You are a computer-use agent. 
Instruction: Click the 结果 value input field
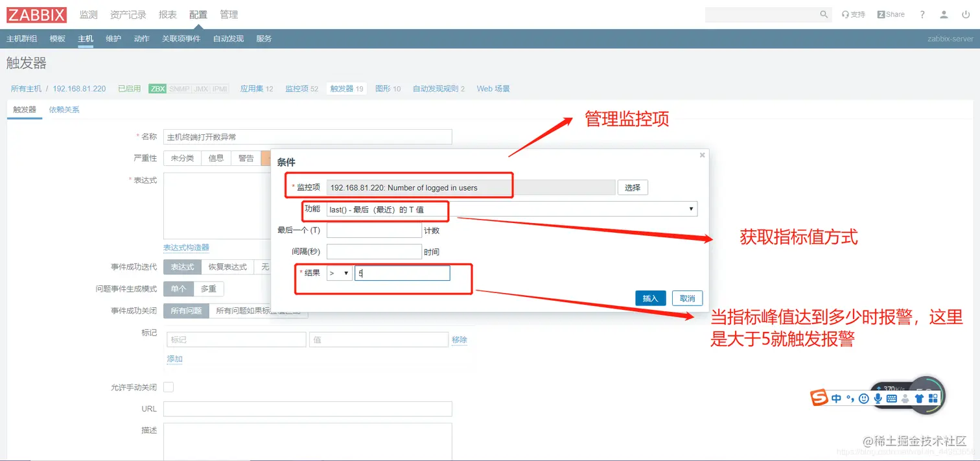(402, 274)
